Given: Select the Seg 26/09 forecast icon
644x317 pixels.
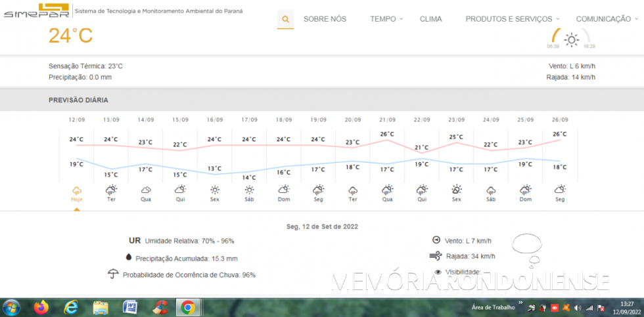Looking at the screenshot, I should (560, 190).
